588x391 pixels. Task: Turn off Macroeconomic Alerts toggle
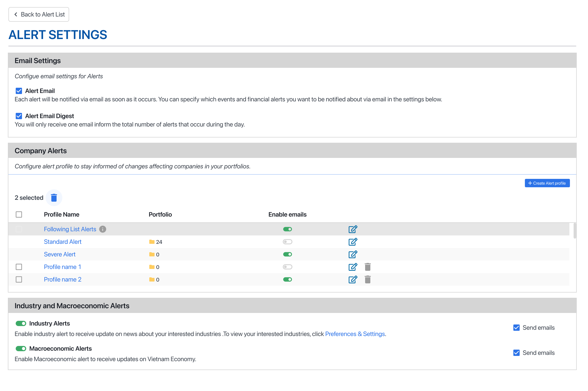pos(21,349)
